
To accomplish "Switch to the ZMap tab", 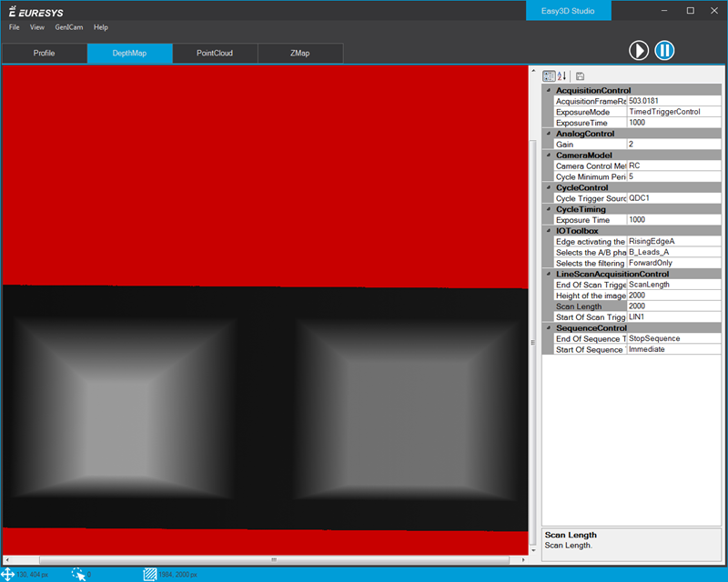I will (x=299, y=53).
